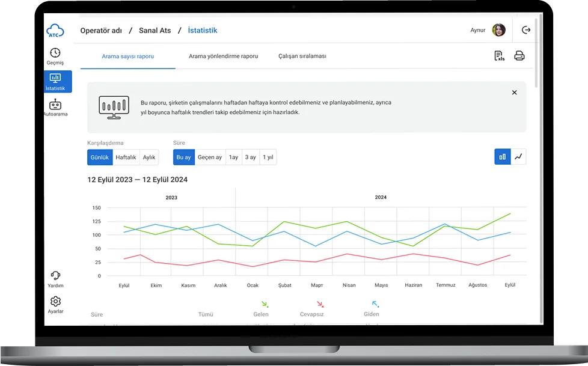Click the Şubat label on chart axis
This screenshot has width=588, height=366.
285,285
